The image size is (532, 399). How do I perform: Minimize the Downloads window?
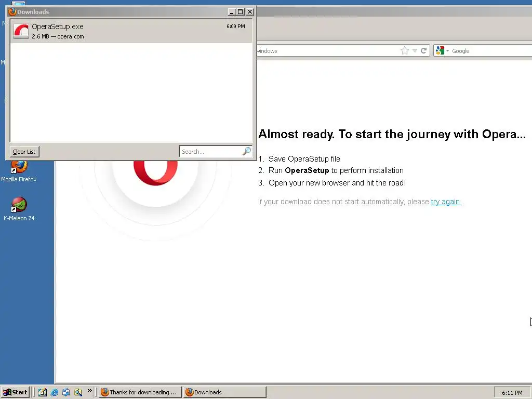pos(232,12)
